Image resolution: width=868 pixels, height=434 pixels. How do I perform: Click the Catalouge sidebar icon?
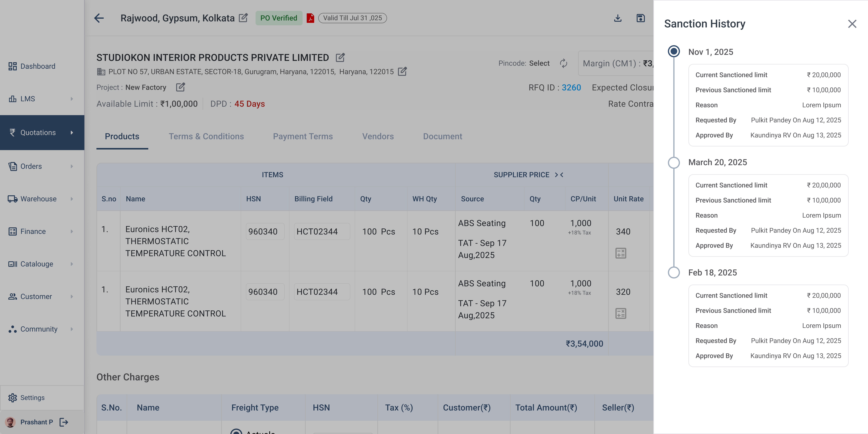pyautogui.click(x=13, y=264)
